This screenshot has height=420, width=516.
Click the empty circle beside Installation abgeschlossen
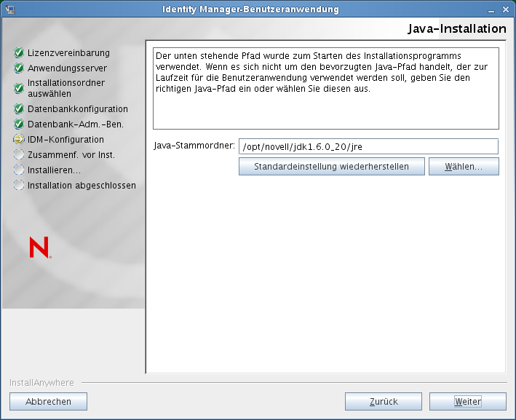click(x=19, y=186)
